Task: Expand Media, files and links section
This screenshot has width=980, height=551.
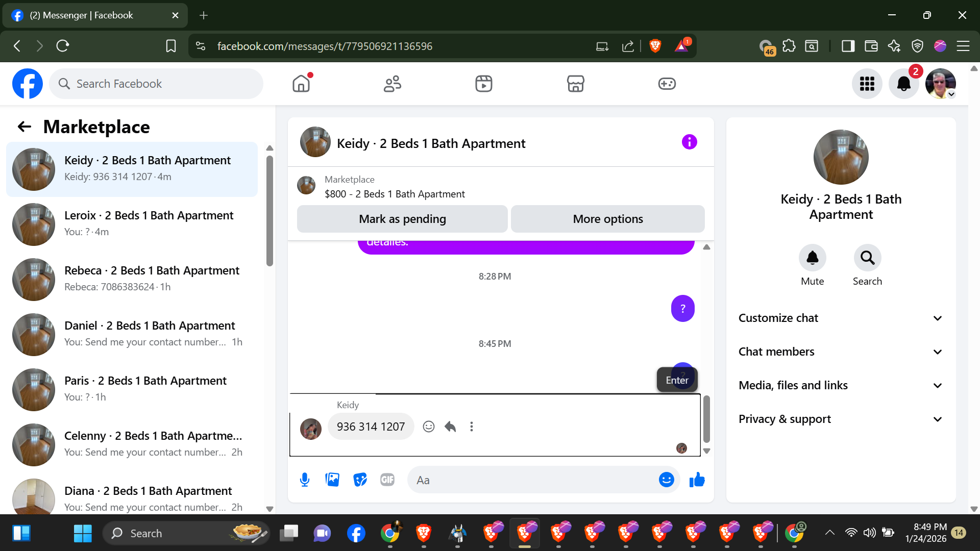Action: pyautogui.click(x=841, y=385)
